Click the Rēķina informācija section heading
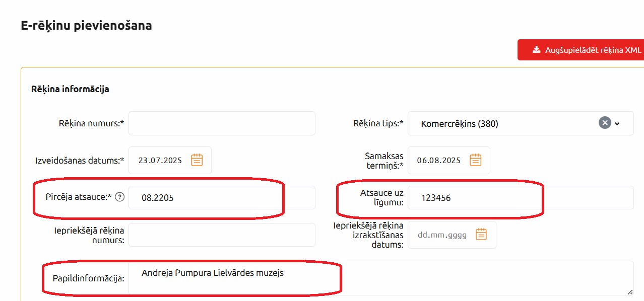Image resolution: width=644 pixels, height=301 pixels. (70, 89)
